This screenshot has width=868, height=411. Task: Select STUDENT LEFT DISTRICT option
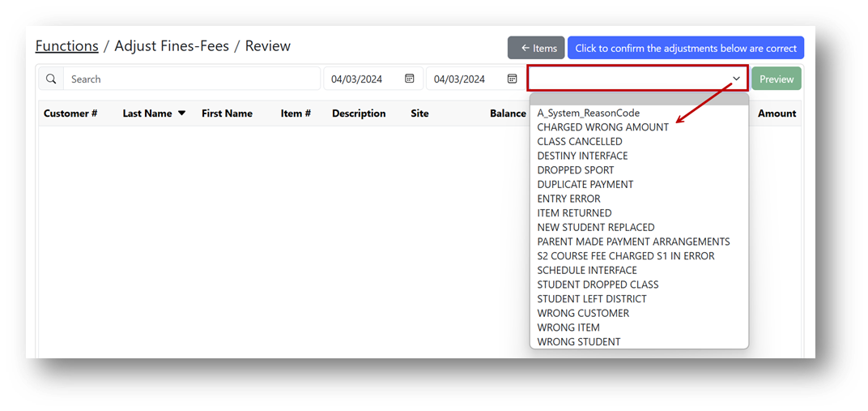coord(592,299)
